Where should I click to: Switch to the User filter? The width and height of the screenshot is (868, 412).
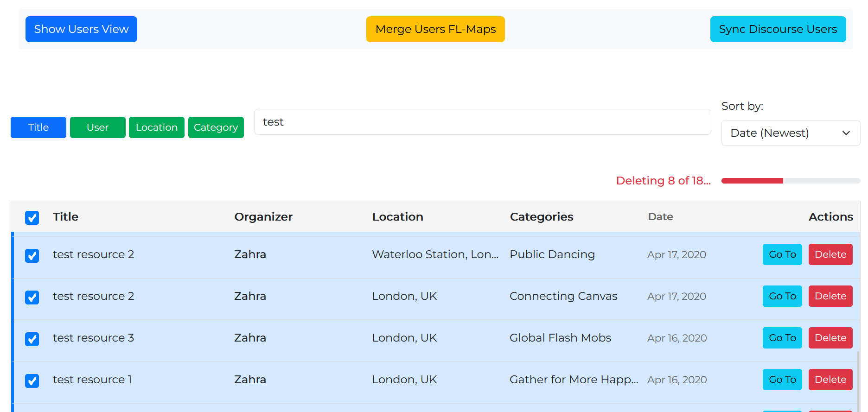[97, 127]
